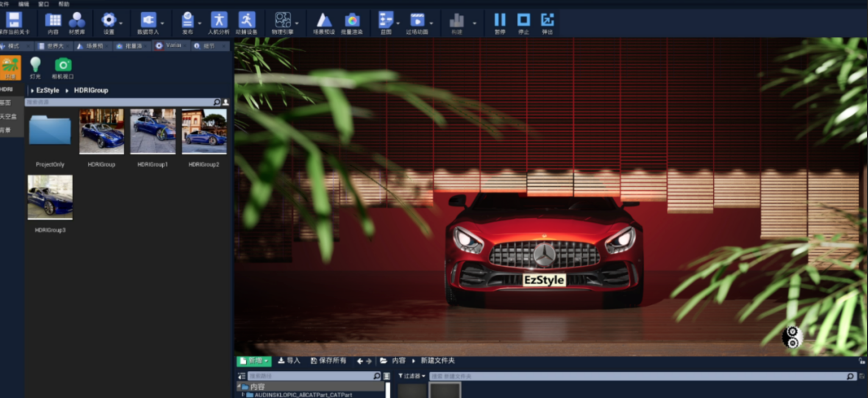Click the 数据导入 data import icon
Image resolution: width=868 pixels, height=398 pixels.
(148, 20)
